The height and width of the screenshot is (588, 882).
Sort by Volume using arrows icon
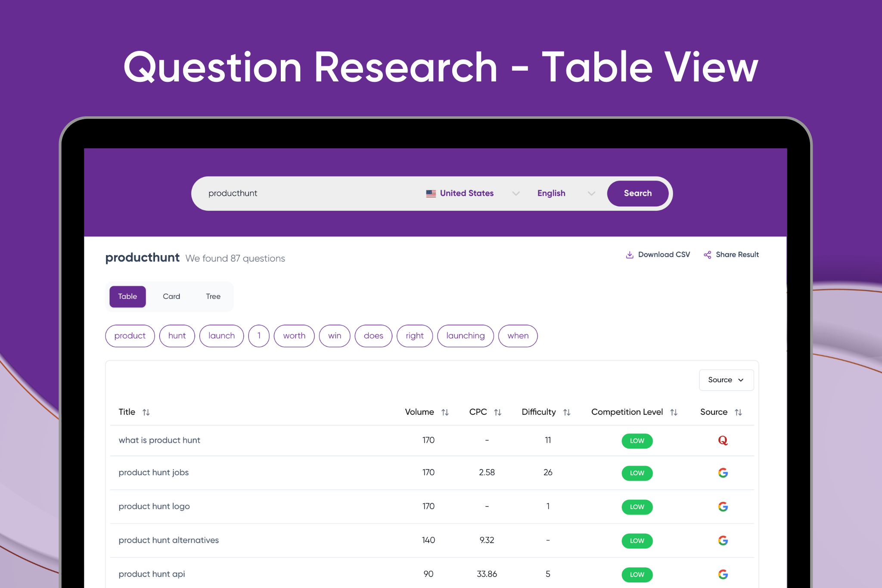pos(445,412)
